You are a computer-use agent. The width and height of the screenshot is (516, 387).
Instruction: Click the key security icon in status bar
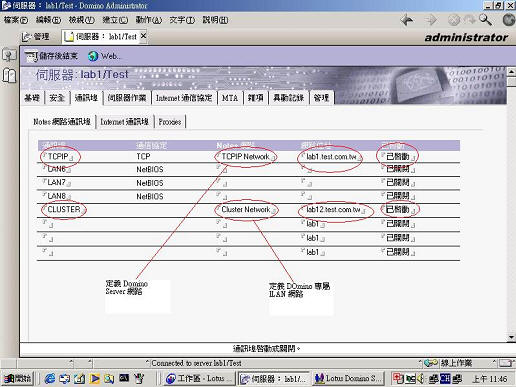click(431, 363)
